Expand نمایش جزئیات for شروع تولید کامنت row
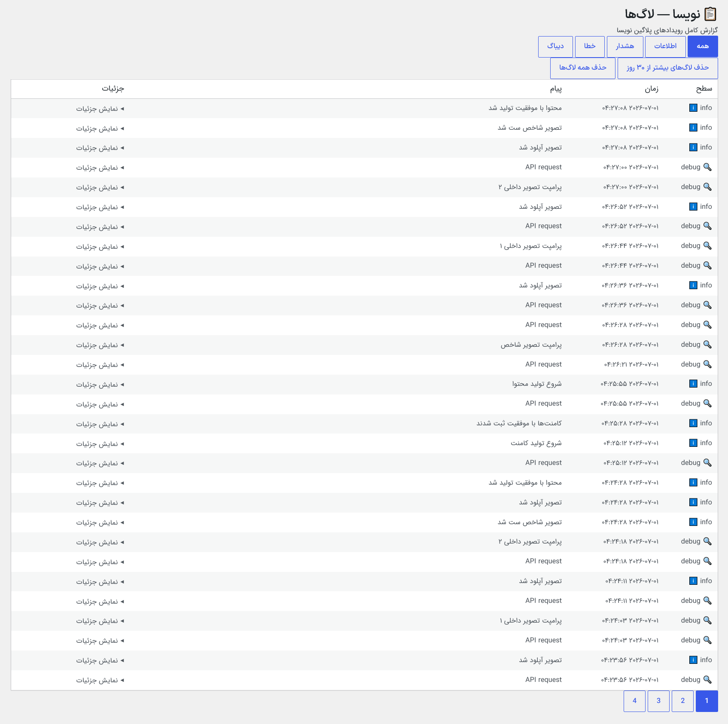Screen dimensions: 728x724 pyautogui.click(x=100, y=444)
